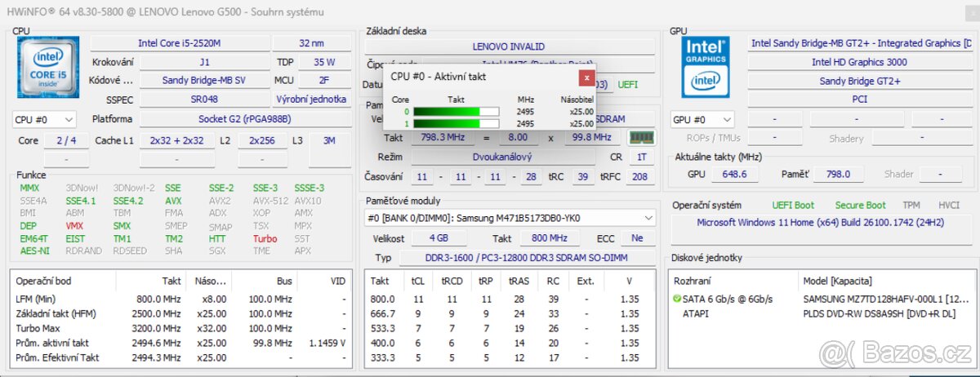Click the Sandy Bridge GT2+ GPU codename field

[859, 81]
